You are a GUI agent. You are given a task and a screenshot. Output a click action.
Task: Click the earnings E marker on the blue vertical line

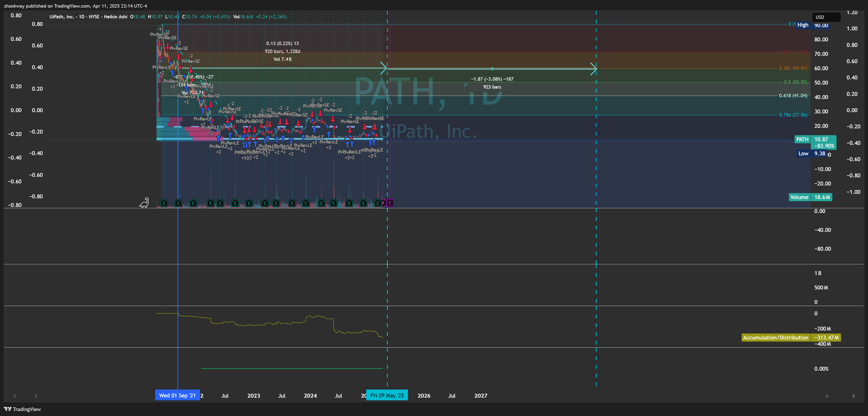(x=178, y=203)
